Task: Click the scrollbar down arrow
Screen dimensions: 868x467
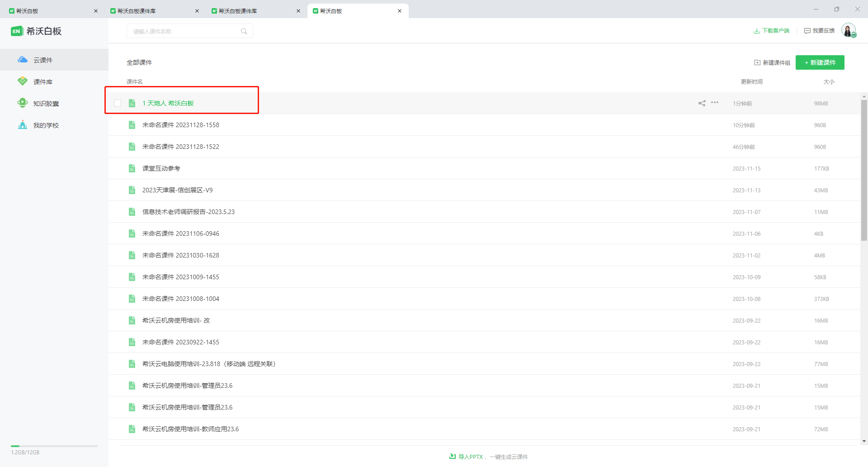Action: pyautogui.click(x=864, y=441)
